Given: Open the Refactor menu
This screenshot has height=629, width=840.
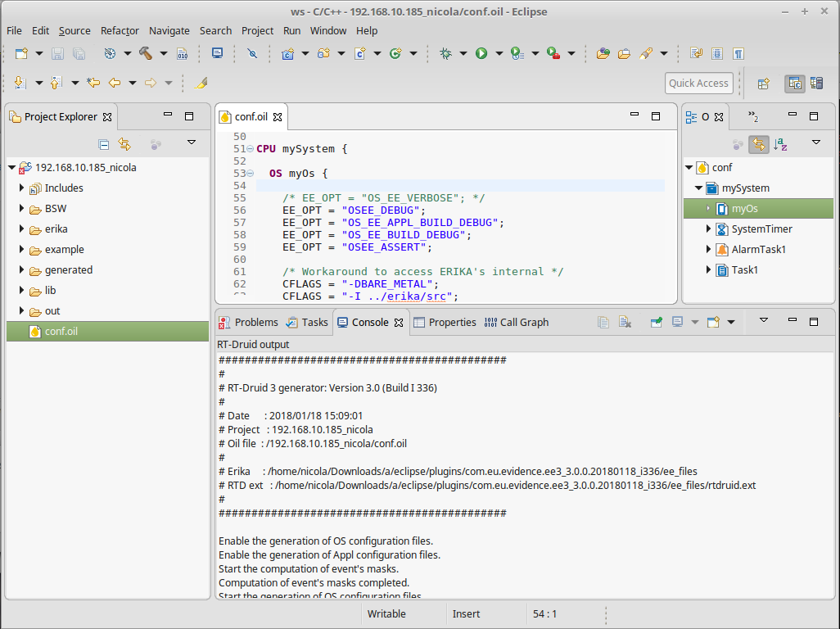Looking at the screenshot, I should pos(120,30).
